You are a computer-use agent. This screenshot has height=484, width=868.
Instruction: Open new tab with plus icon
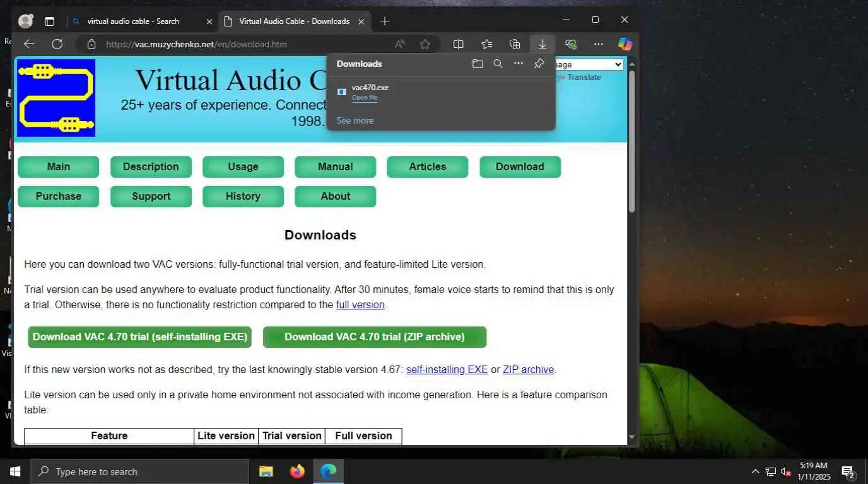point(384,21)
